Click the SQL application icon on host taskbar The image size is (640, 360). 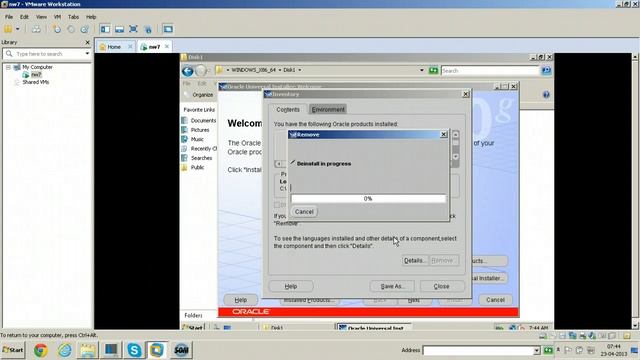point(181,350)
